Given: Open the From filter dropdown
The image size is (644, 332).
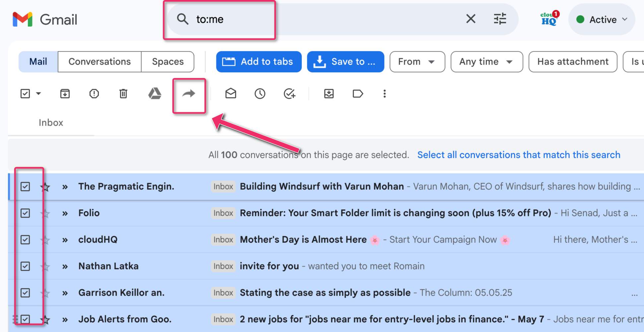Looking at the screenshot, I should [417, 62].
